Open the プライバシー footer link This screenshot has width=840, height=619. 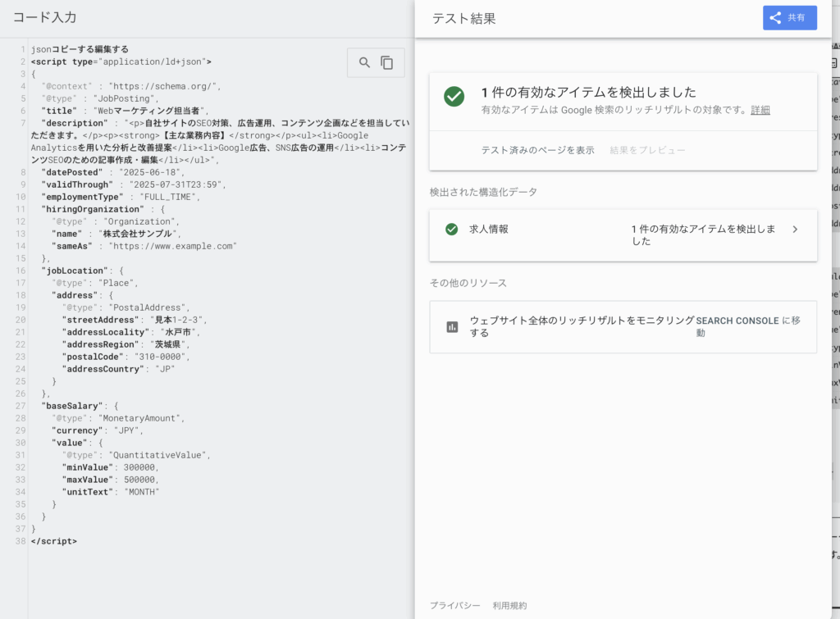pyautogui.click(x=454, y=606)
